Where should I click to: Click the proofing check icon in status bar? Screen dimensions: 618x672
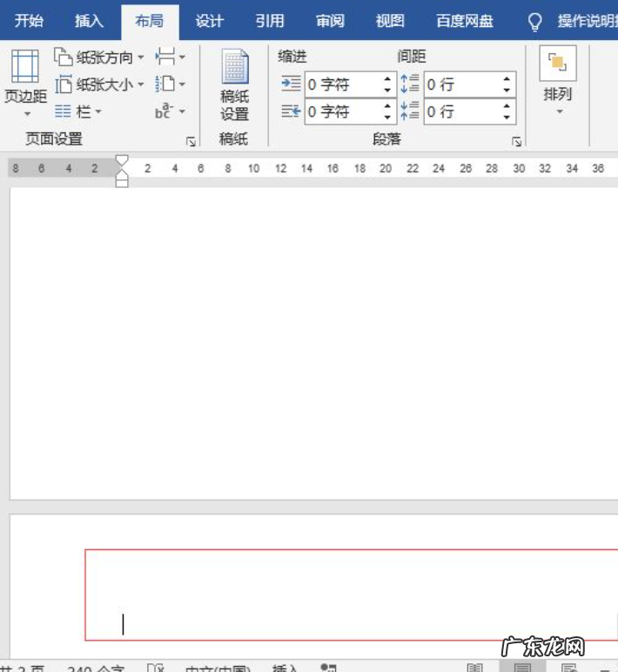(155, 669)
